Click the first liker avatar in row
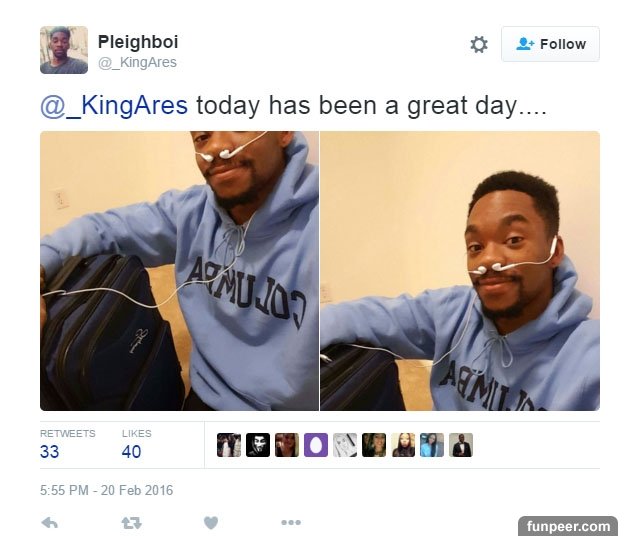This screenshot has width=638, height=536. [x=229, y=445]
